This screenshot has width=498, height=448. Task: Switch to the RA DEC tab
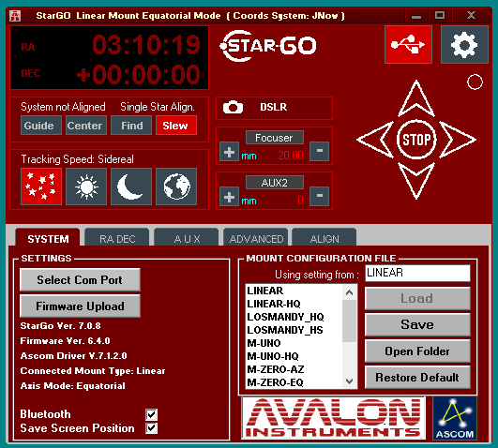[117, 238]
